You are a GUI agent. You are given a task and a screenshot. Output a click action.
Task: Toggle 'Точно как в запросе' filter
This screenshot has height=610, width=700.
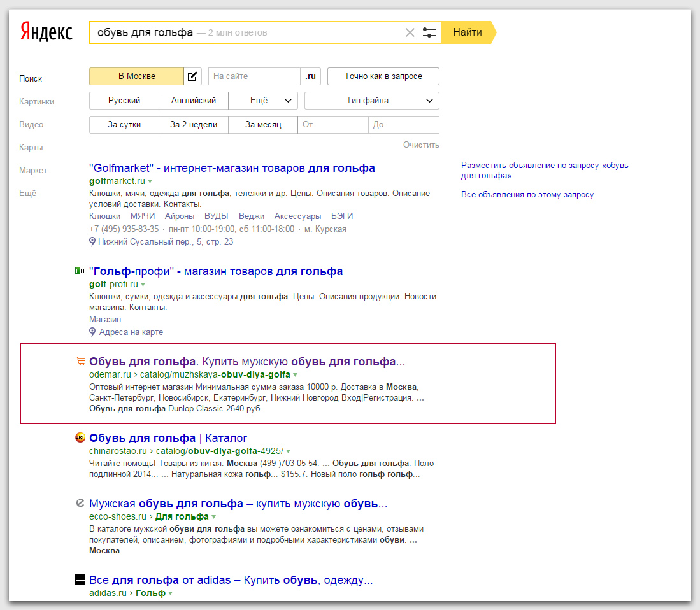(383, 76)
